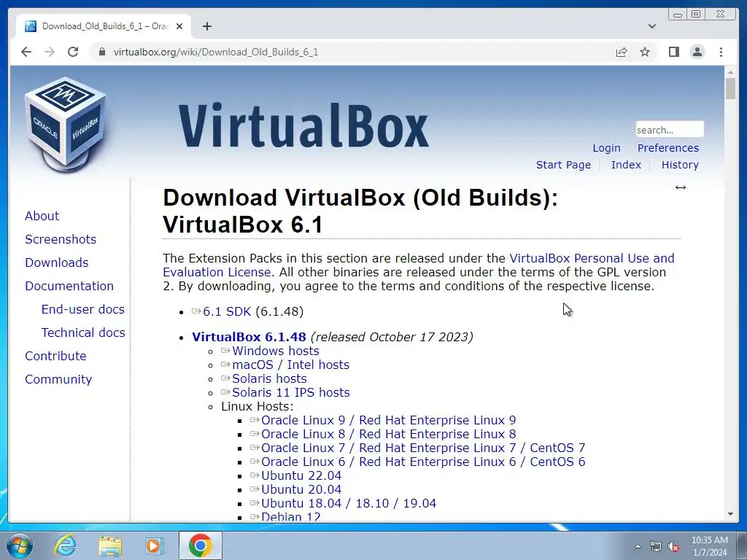The height and width of the screenshot is (560, 747).
Task: Click the Chrome taskbar icon
Action: click(x=200, y=545)
